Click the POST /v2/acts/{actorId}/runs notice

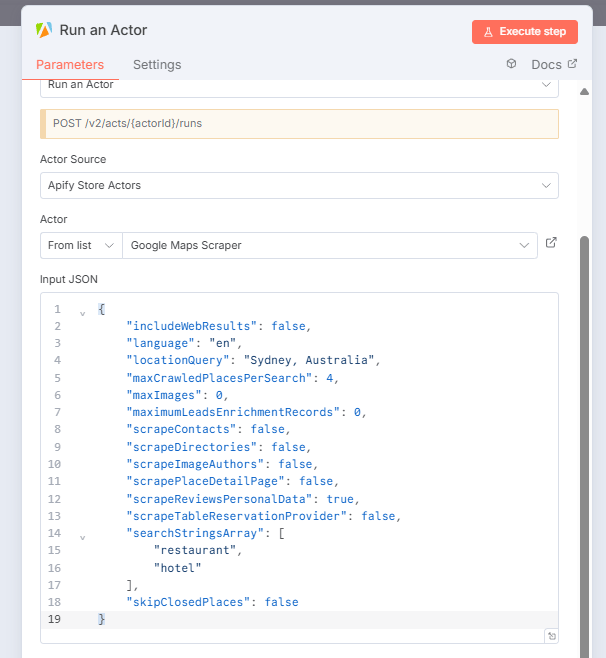click(299, 124)
